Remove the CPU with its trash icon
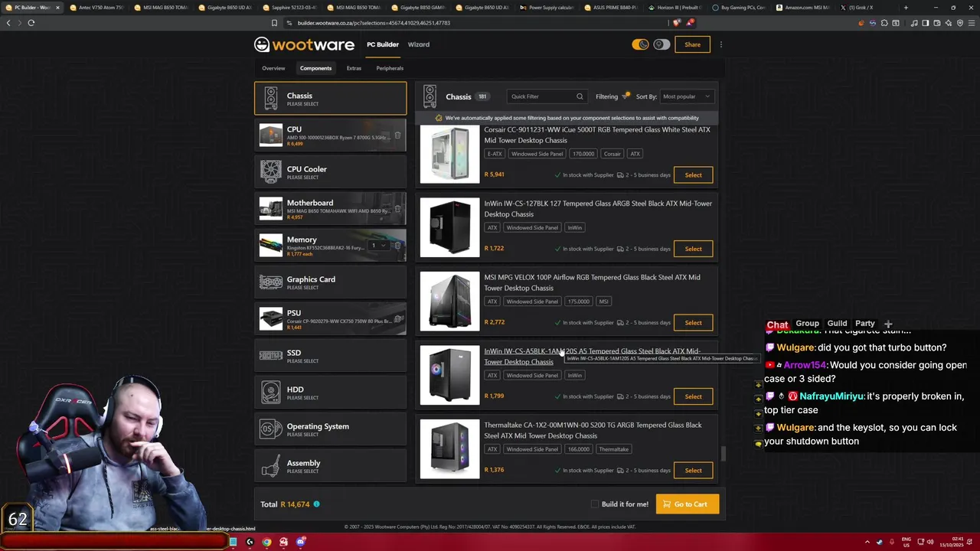 click(397, 135)
